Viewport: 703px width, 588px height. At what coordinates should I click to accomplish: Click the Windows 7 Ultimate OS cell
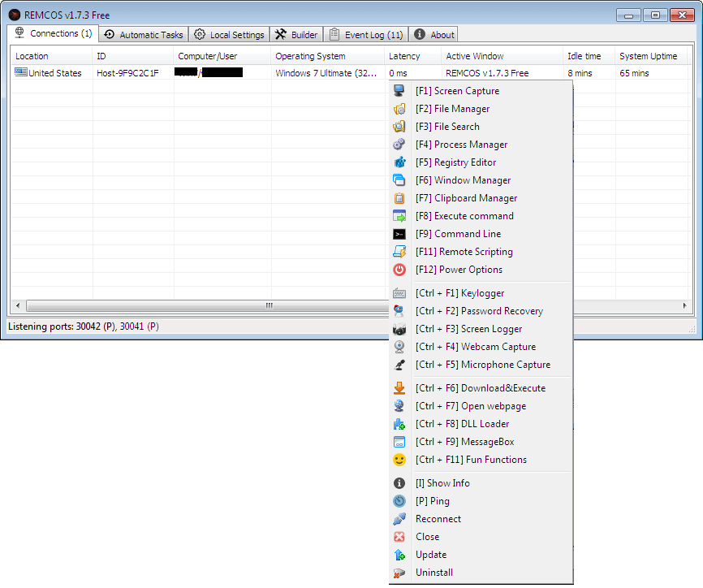(326, 73)
